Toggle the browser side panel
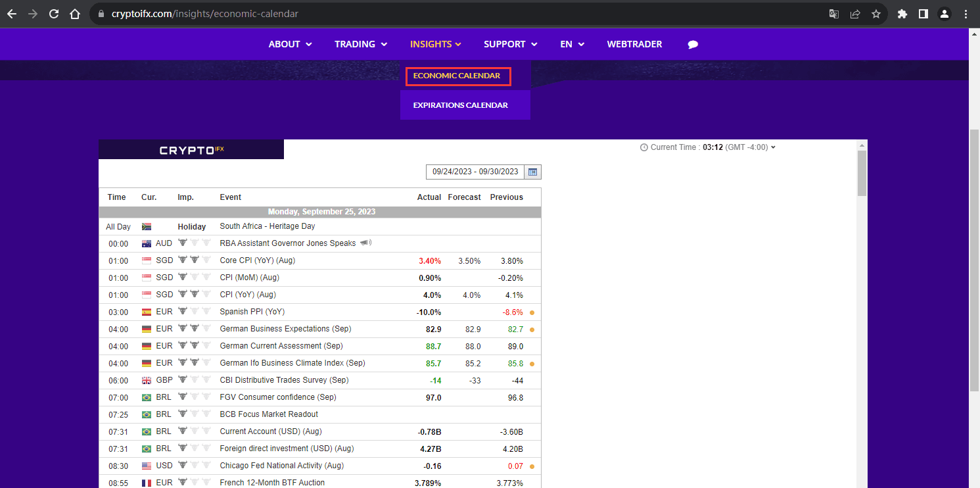Image resolution: width=980 pixels, height=488 pixels. tap(923, 13)
